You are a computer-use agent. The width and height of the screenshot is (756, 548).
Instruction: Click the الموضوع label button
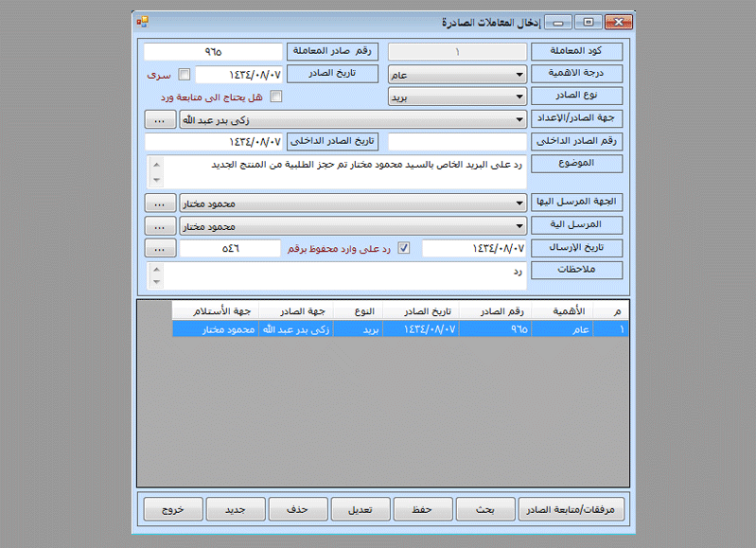576,164
